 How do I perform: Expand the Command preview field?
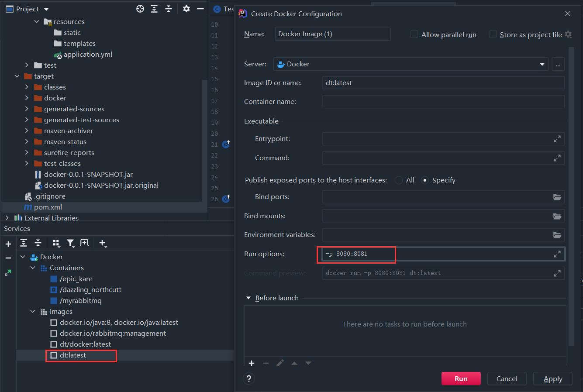557,273
